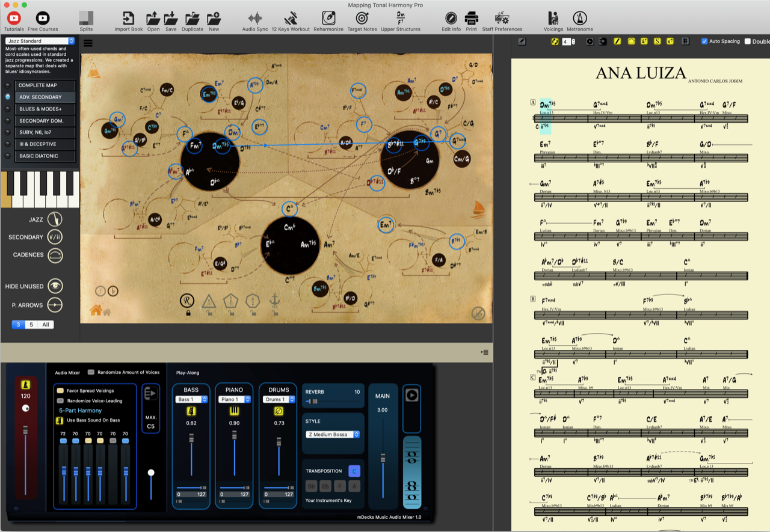Select the Reharmonize toolbar icon

click(x=328, y=18)
